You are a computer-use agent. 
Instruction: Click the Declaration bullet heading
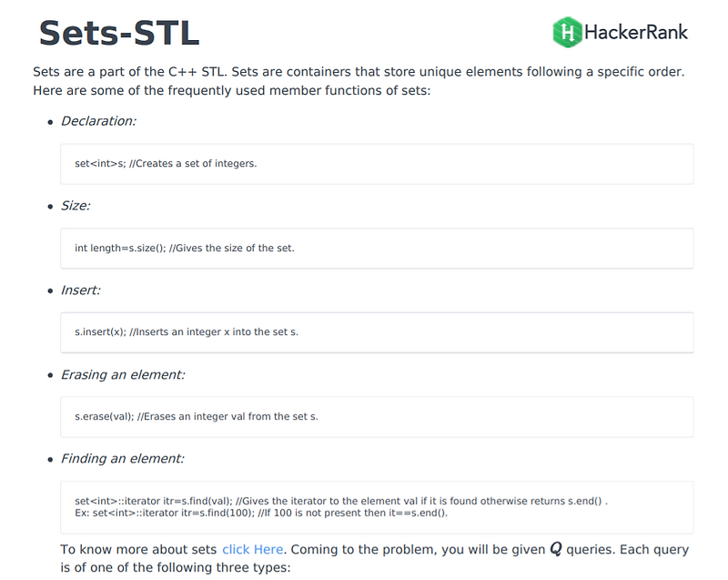[x=98, y=121]
